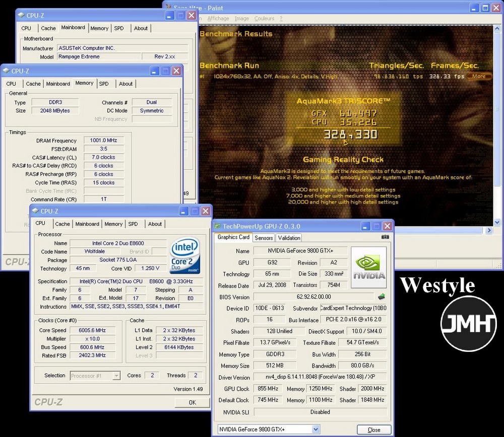Image resolution: width=504 pixels, height=437 pixels.
Task: Click Paint horizontal scrollbar right arrow
Action: coord(489,230)
